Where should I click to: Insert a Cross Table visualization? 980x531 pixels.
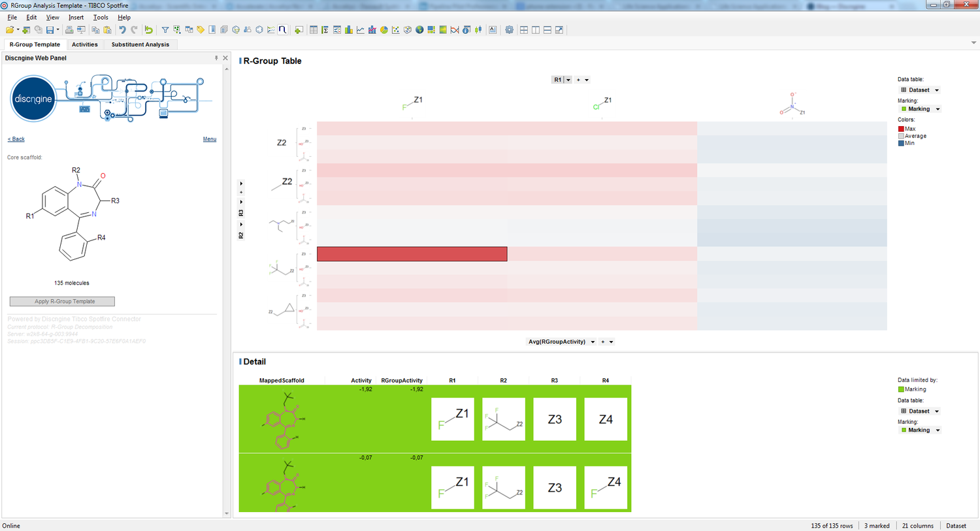coord(325,30)
